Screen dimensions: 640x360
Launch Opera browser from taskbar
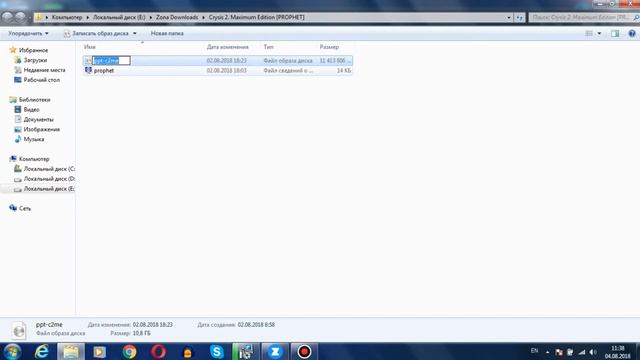(158, 351)
